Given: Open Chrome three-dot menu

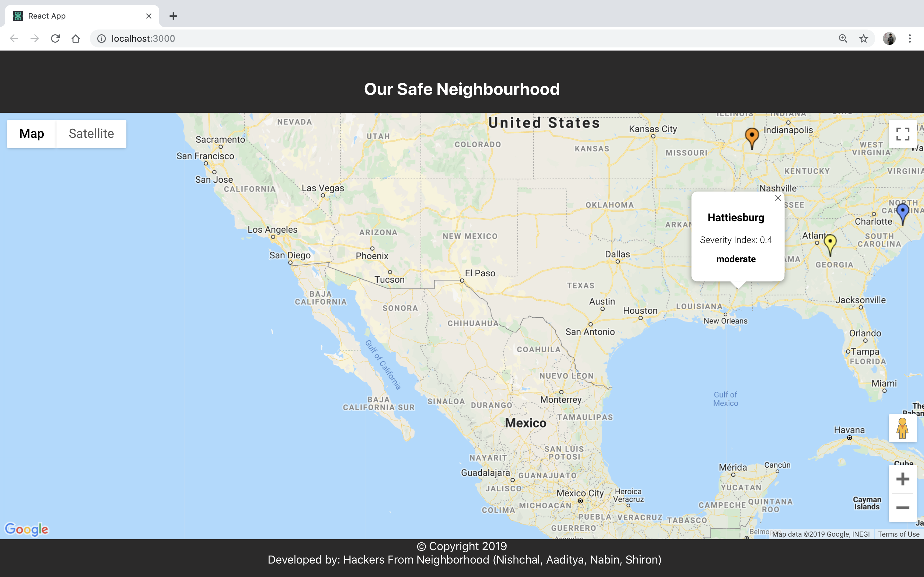Looking at the screenshot, I should pos(910,38).
